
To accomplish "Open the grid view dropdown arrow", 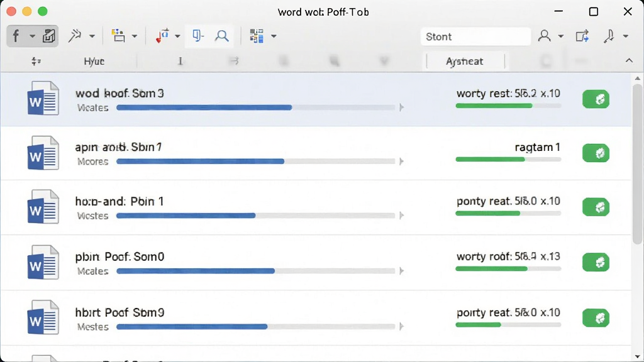I will (x=274, y=36).
